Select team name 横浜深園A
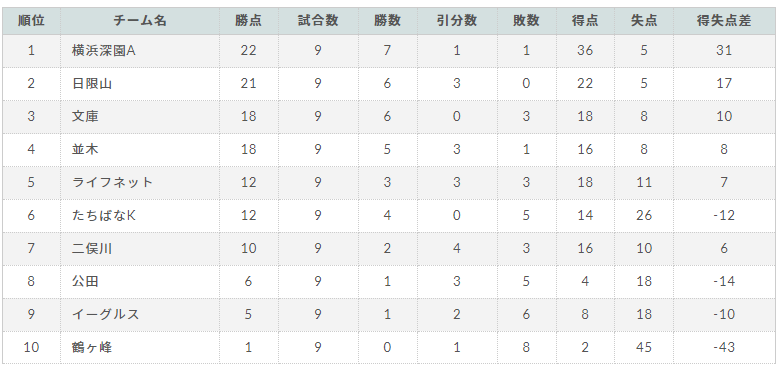The height and width of the screenshot is (368, 779). tap(104, 50)
